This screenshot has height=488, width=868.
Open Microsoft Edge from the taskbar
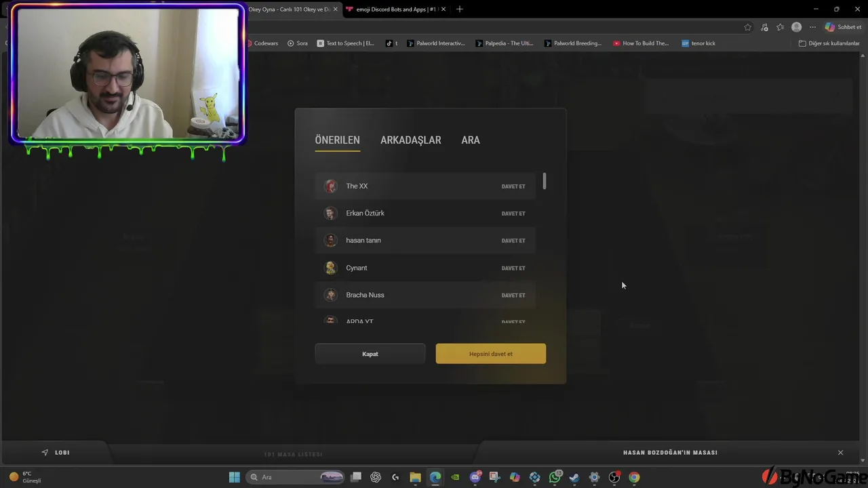pyautogui.click(x=435, y=477)
